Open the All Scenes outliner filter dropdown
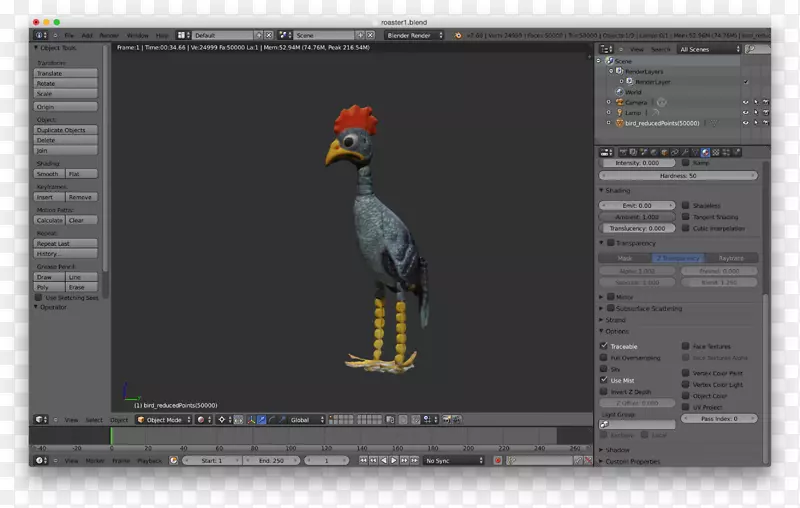Image resolution: width=800 pixels, height=508 pixels. point(709,49)
